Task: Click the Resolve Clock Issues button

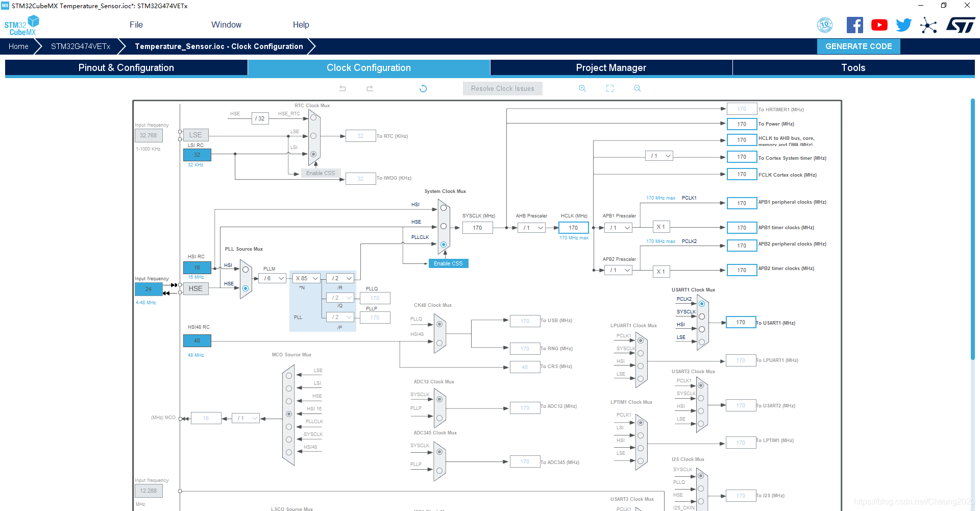Action: 503,88
